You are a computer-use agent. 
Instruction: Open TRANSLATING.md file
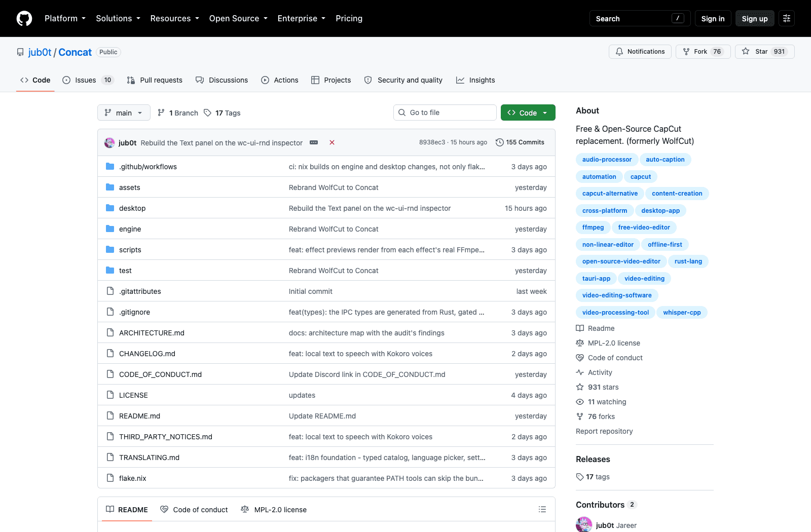(149, 458)
